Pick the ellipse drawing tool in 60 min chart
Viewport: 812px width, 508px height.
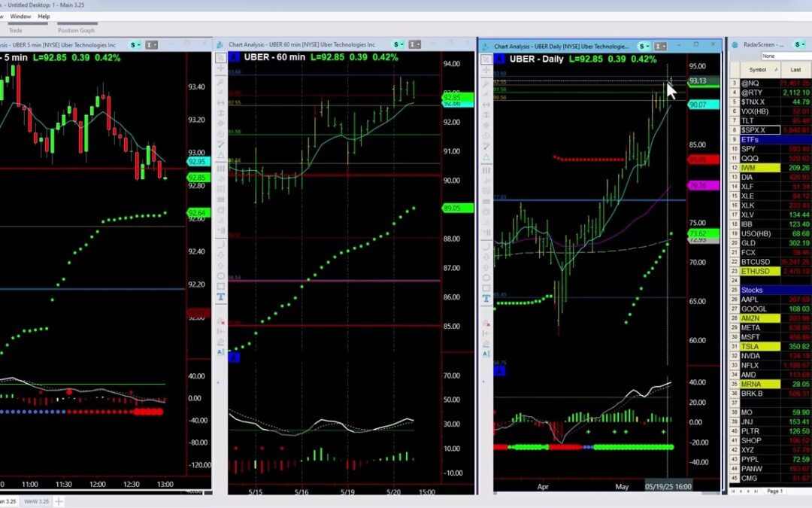pos(221,275)
